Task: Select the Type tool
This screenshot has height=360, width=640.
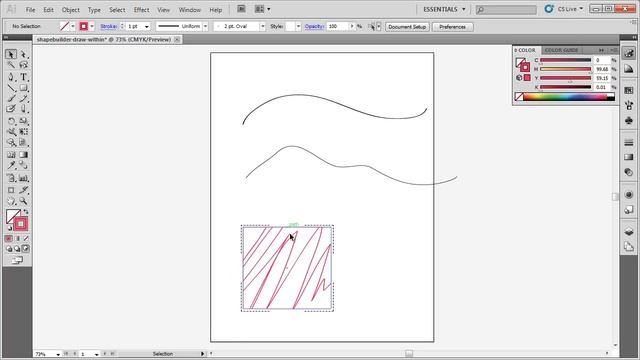Action: click(24, 77)
